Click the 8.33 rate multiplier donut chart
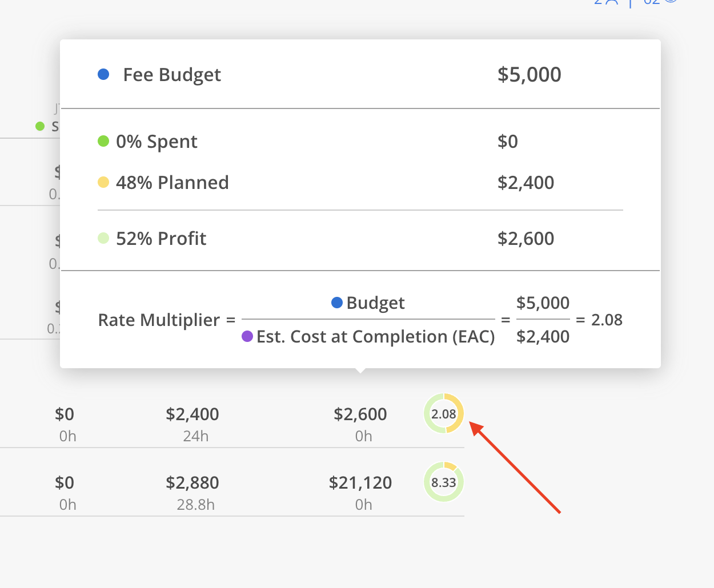This screenshot has height=588, width=714. pos(444,482)
